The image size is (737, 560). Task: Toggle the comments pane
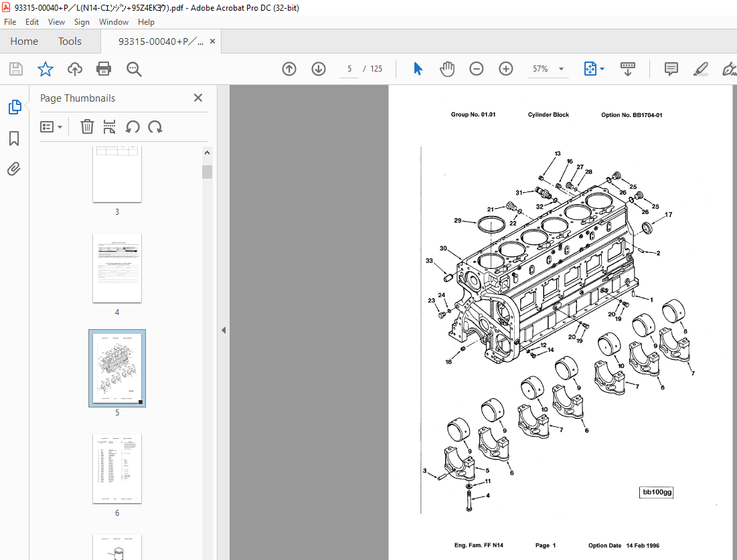pos(671,69)
